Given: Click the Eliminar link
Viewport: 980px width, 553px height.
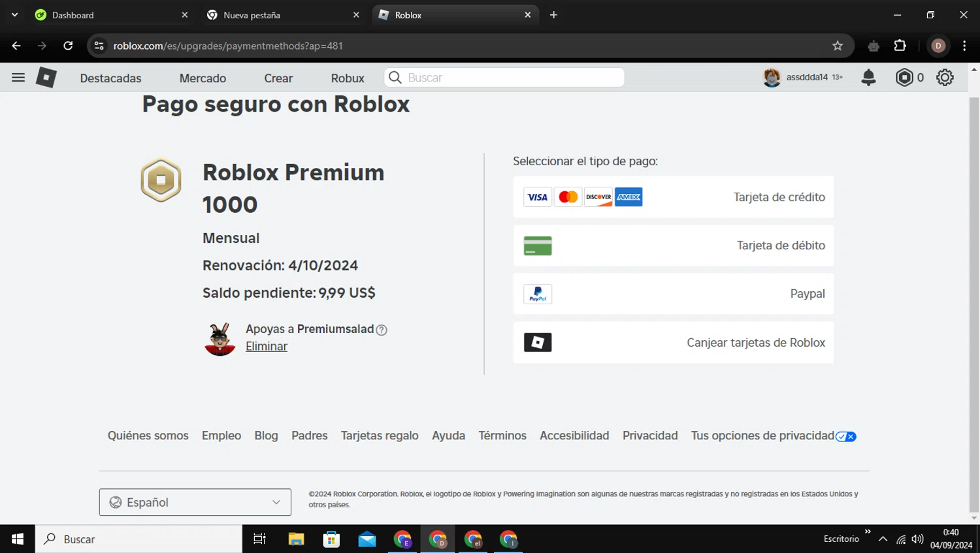Looking at the screenshot, I should click(x=267, y=347).
